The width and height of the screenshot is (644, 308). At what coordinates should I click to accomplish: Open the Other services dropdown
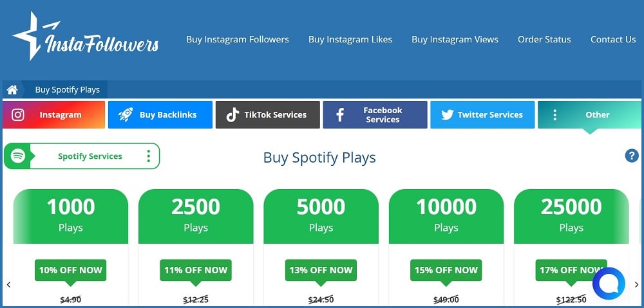589,115
